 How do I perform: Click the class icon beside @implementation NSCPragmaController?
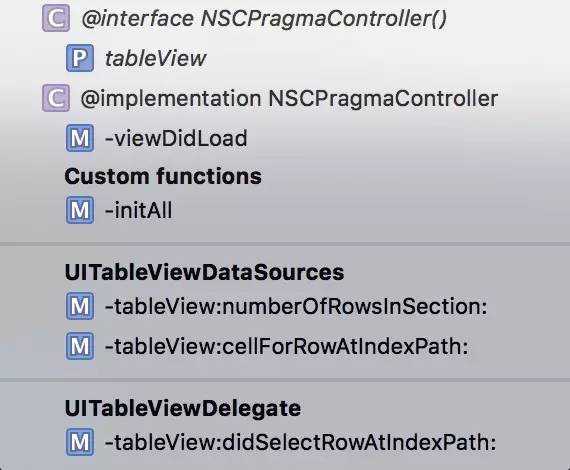(x=56, y=98)
